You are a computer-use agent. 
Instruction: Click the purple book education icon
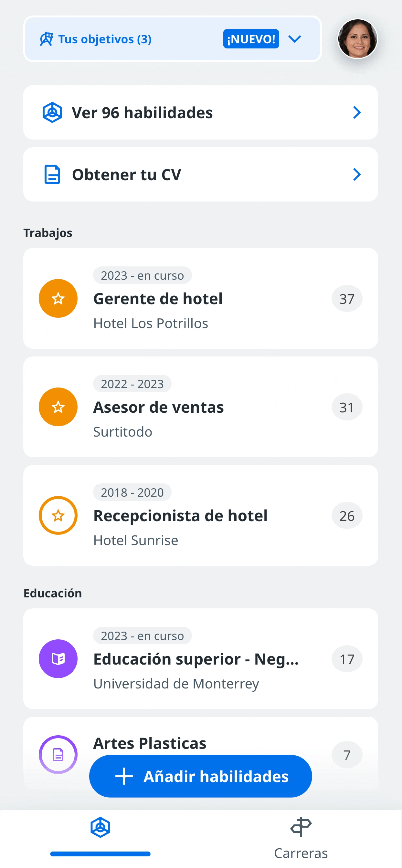[58, 658]
